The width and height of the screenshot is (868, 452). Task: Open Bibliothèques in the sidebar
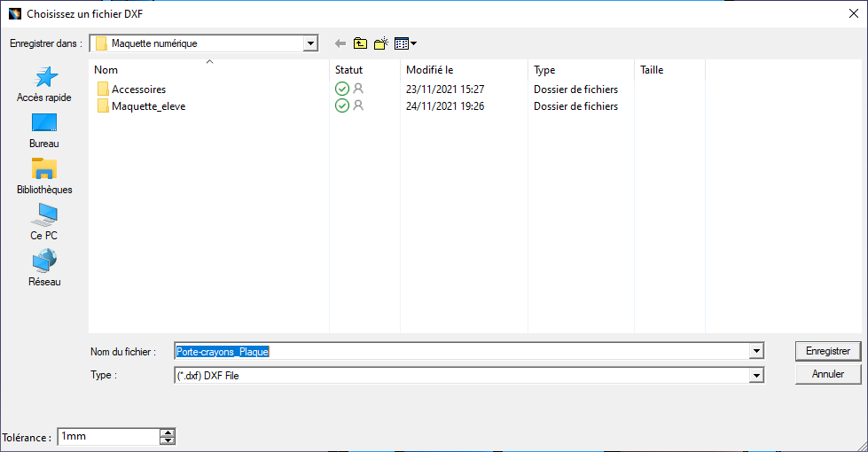point(44,177)
